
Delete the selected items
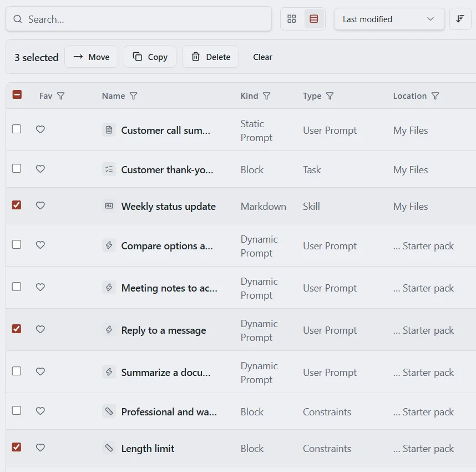tap(210, 57)
